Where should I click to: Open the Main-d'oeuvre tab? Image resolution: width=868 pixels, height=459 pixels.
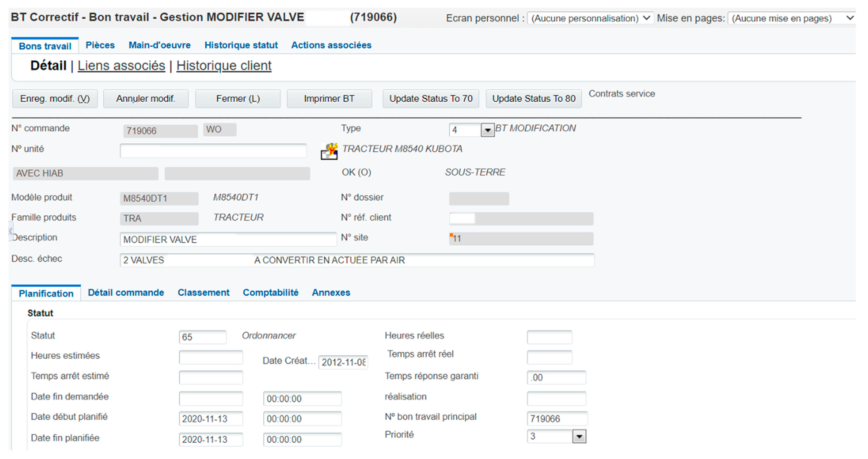159,45
